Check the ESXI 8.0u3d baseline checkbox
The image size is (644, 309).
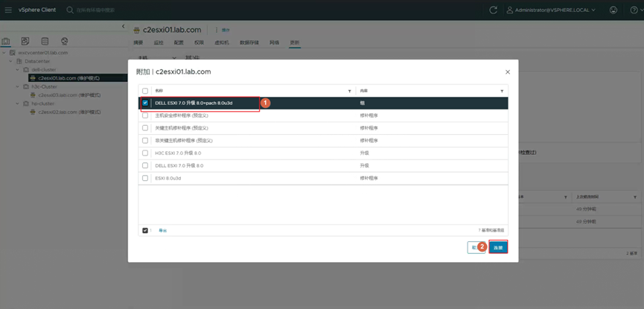[145, 178]
